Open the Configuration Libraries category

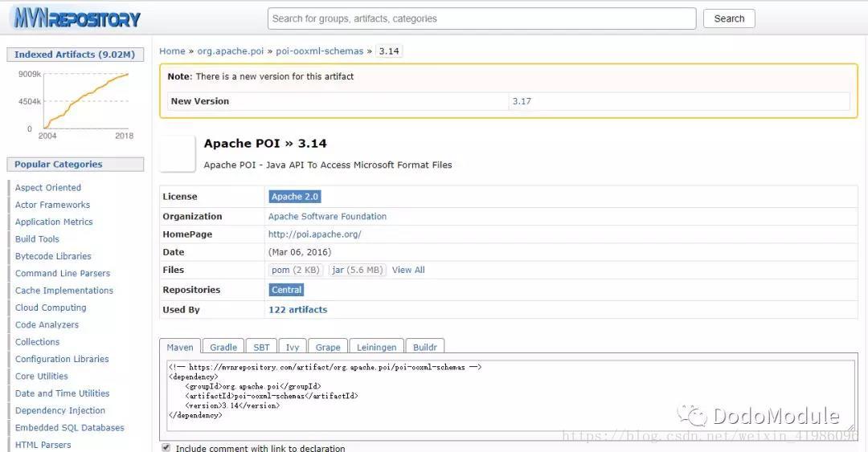[x=62, y=359]
